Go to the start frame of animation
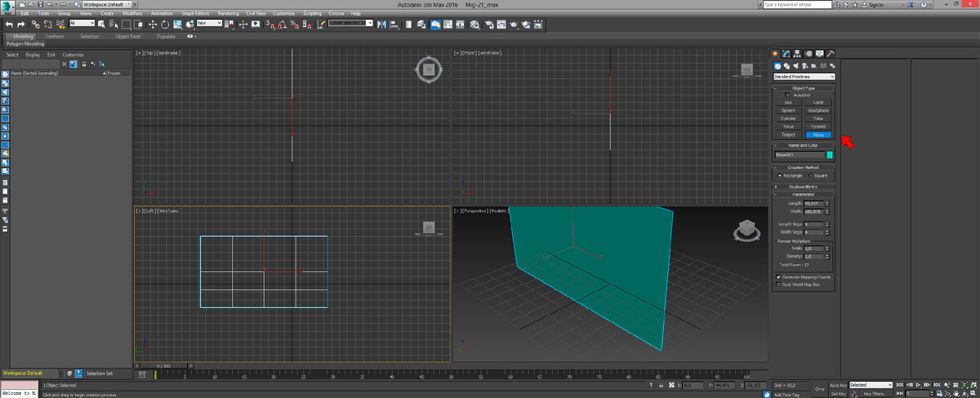 [900, 385]
